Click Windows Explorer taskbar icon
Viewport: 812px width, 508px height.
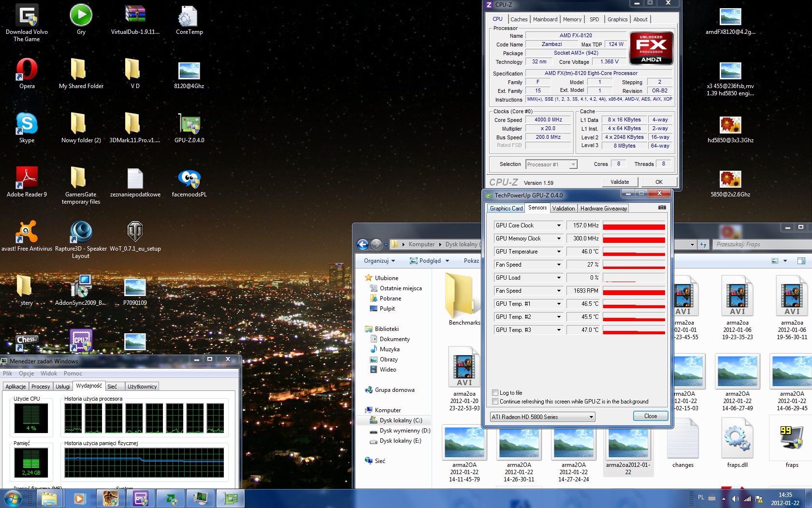click(x=49, y=498)
